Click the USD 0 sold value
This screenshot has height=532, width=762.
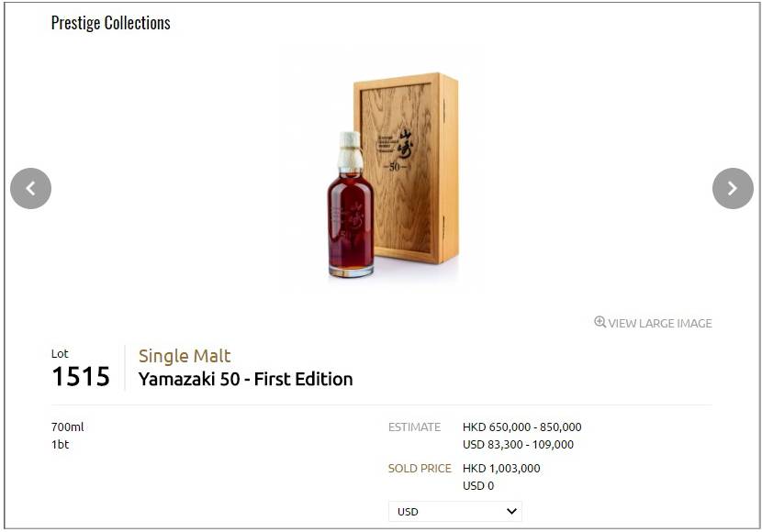478,485
